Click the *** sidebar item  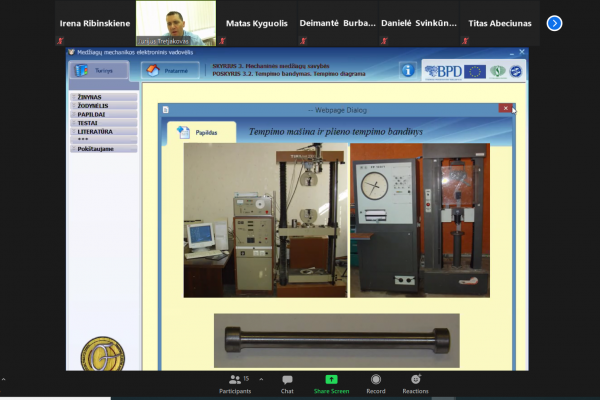point(104,140)
